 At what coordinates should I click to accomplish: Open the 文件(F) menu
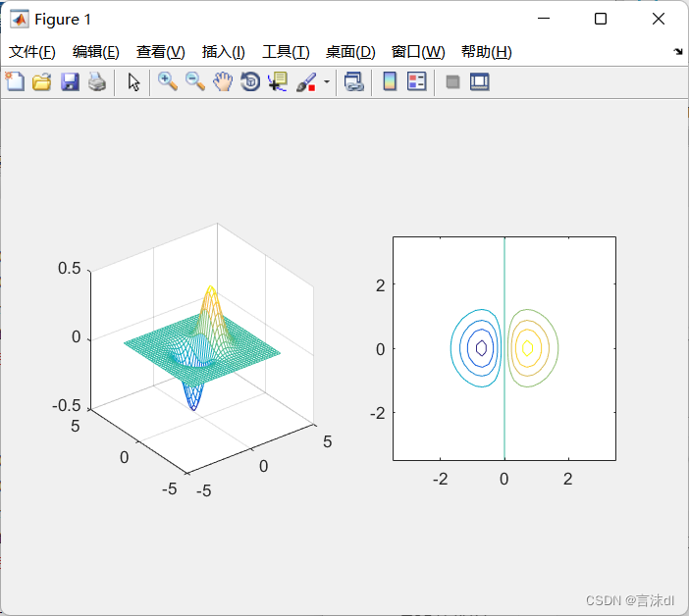click(32, 52)
